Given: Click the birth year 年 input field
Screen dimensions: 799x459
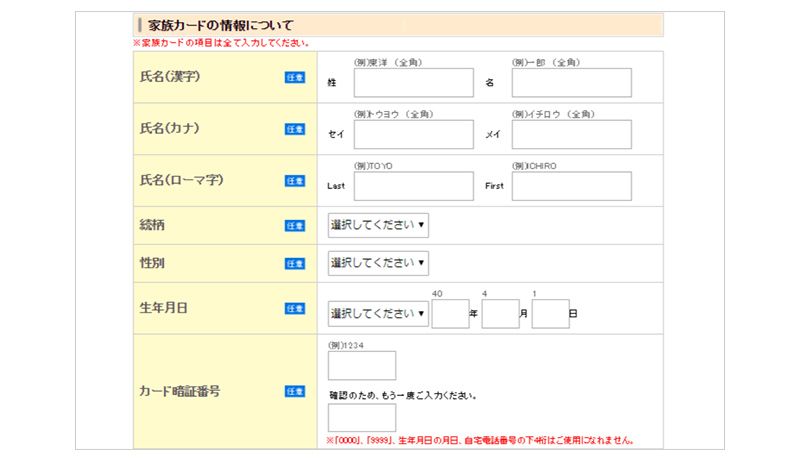Looking at the screenshot, I should (450, 314).
